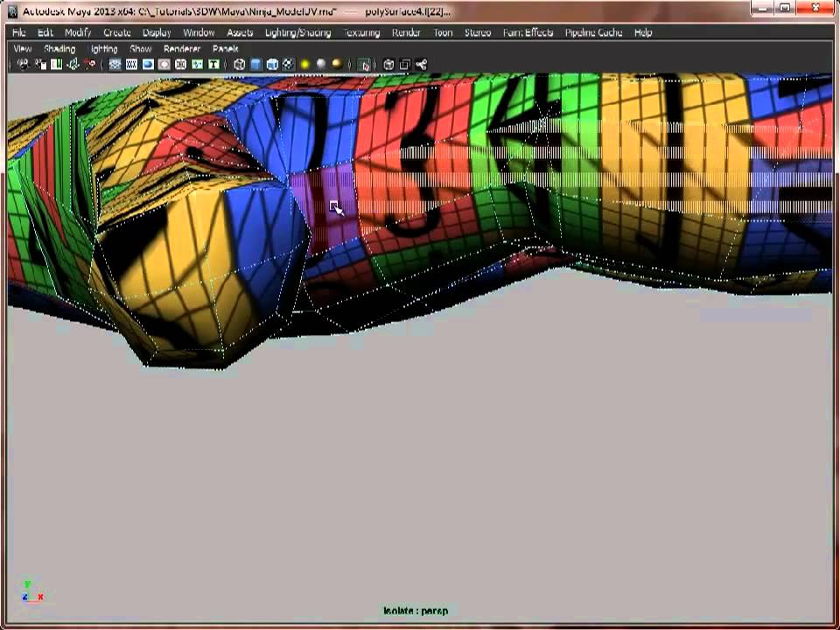
Task: Open the Toon menu
Action: 443,32
